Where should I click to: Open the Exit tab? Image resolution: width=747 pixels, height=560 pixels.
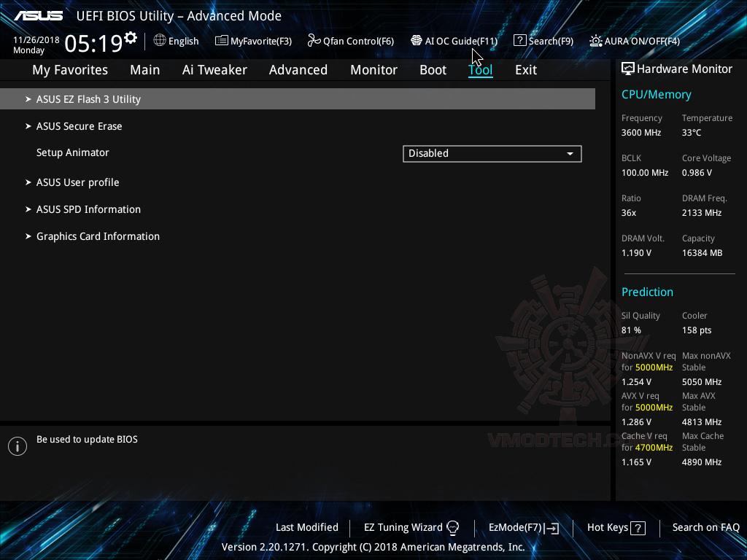point(526,70)
